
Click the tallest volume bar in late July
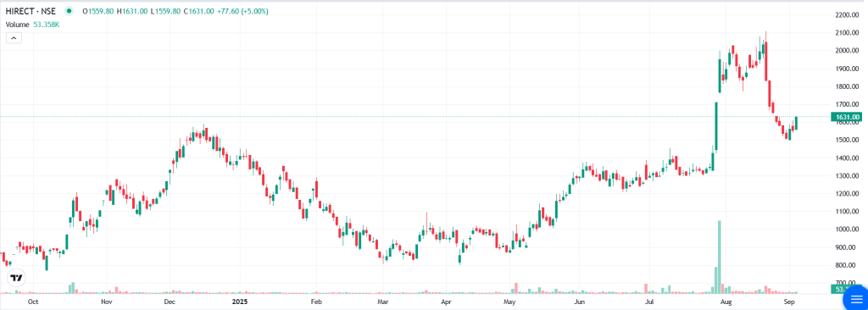click(x=719, y=257)
